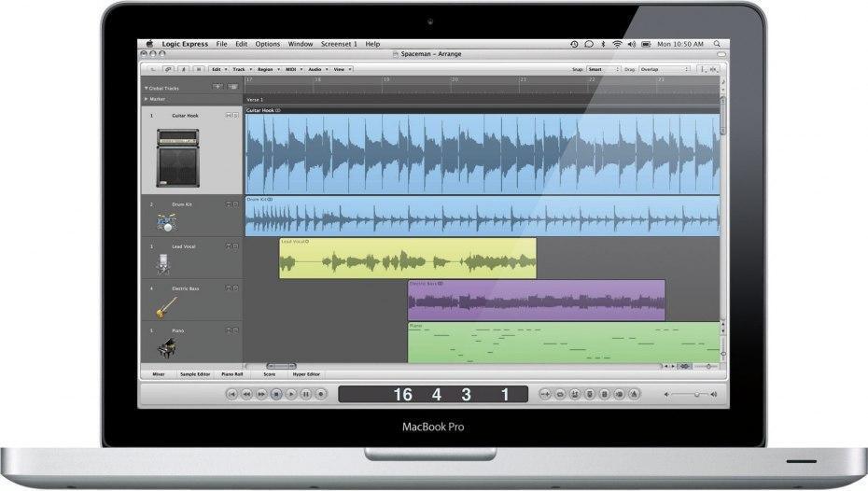This screenshot has width=868, height=491.
Task: Open the Snap dropdown set to Smart
Action: pyautogui.click(x=603, y=69)
